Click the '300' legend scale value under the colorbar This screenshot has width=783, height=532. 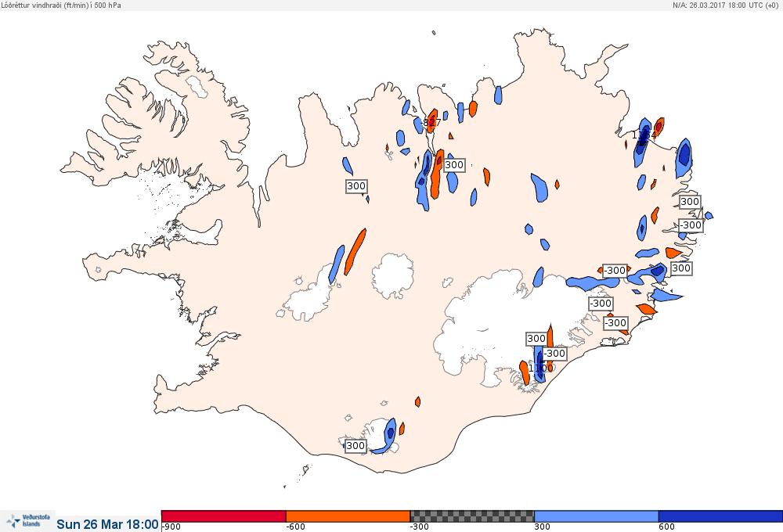point(543,527)
